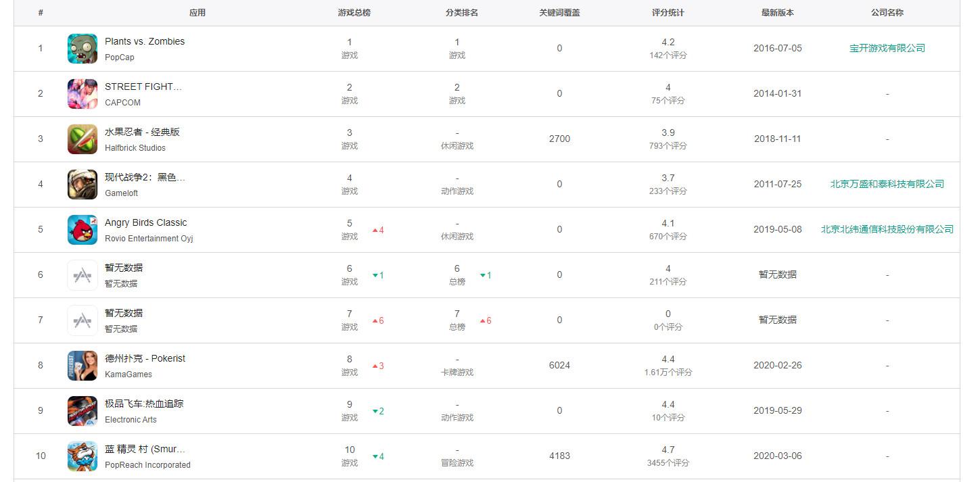Screen dimensions: 980x482
Task: Click rating count 3455个评分
Action: tap(668, 463)
